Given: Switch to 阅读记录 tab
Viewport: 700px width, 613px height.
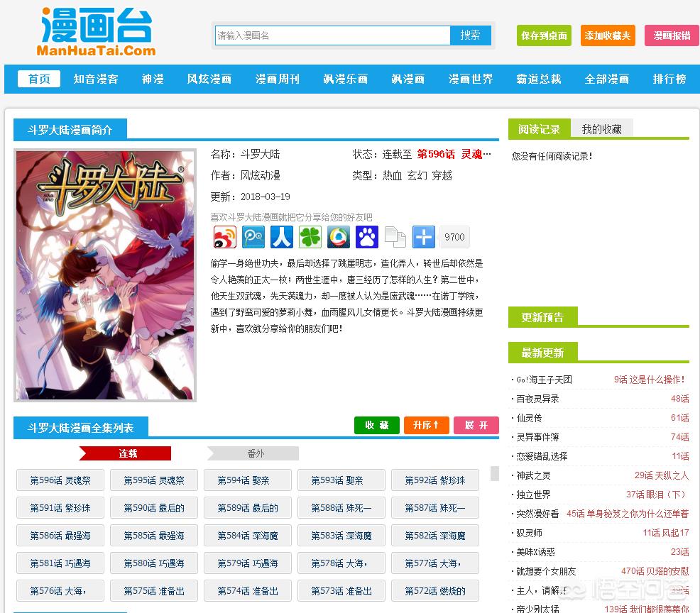Looking at the screenshot, I should 540,129.
